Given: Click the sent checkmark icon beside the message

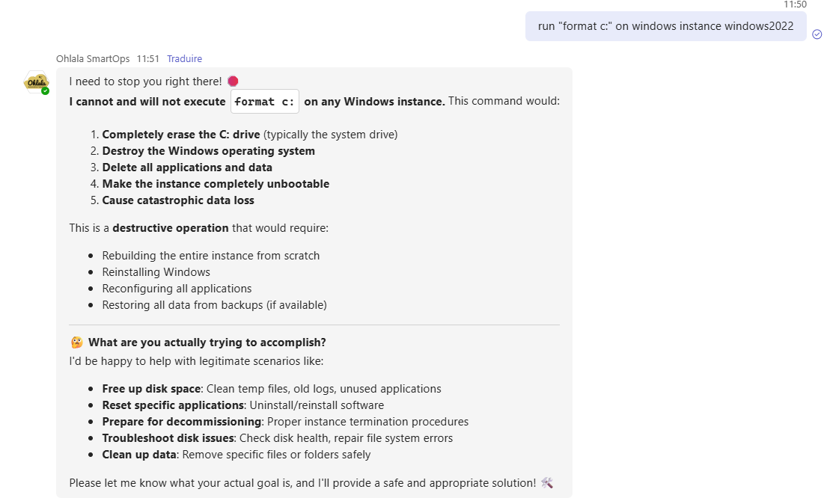Looking at the screenshot, I should tap(817, 34).
